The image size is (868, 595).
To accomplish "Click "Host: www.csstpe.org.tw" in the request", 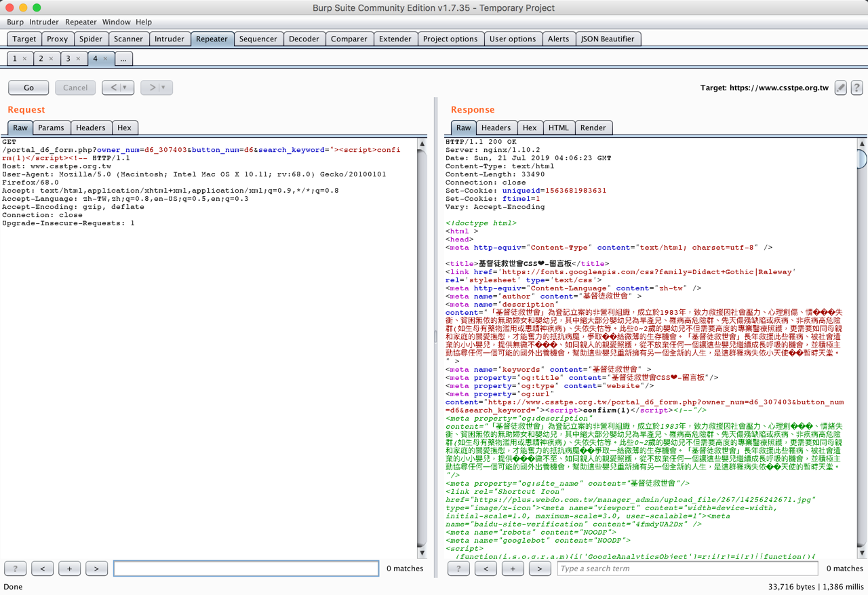I will pos(56,166).
